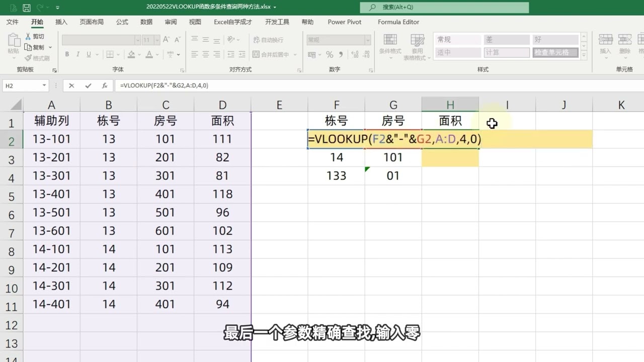Click the align left icon

pyautogui.click(x=194, y=54)
